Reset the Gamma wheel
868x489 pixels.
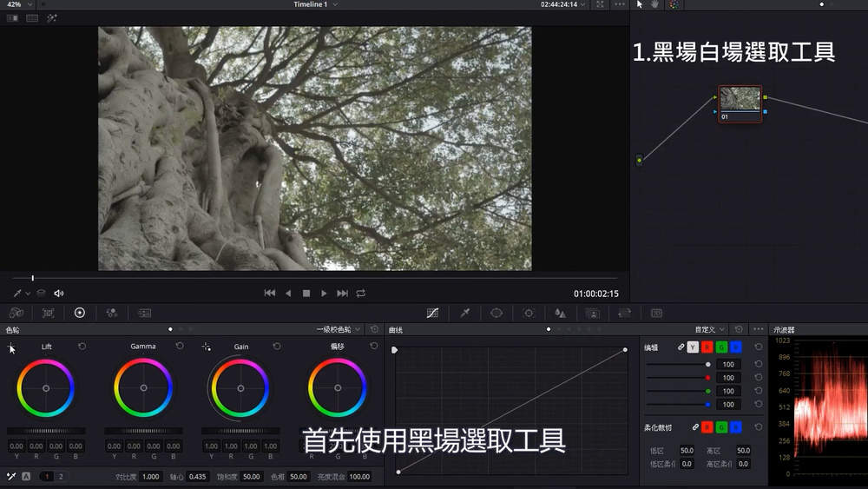coord(180,346)
